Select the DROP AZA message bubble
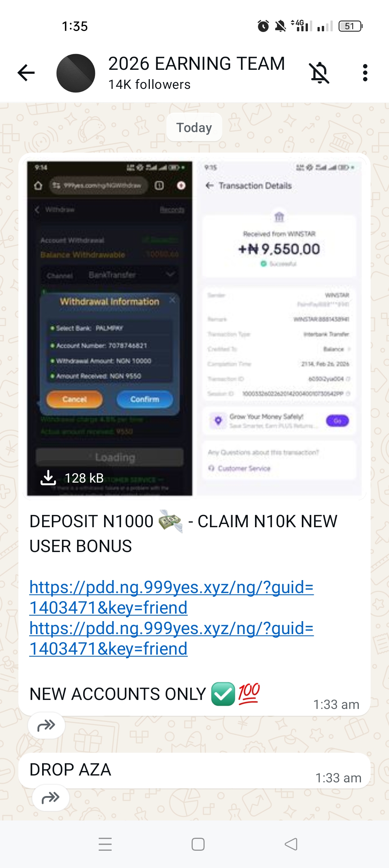Viewport: 389px width, 868px height. pyautogui.click(x=194, y=770)
